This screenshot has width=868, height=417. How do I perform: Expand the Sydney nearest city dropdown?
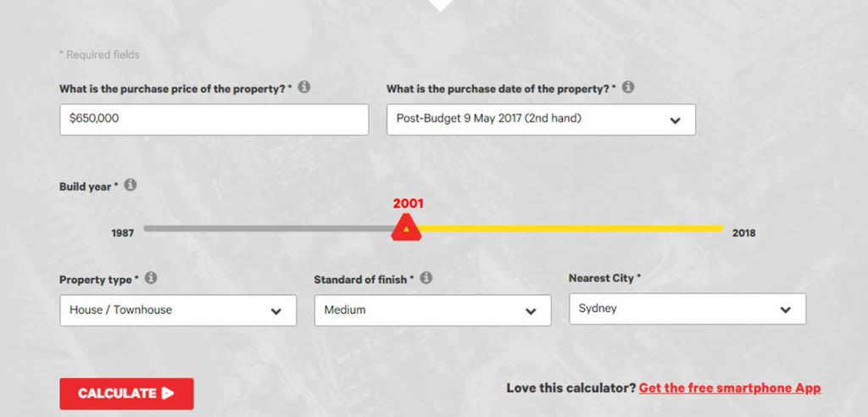tap(687, 309)
